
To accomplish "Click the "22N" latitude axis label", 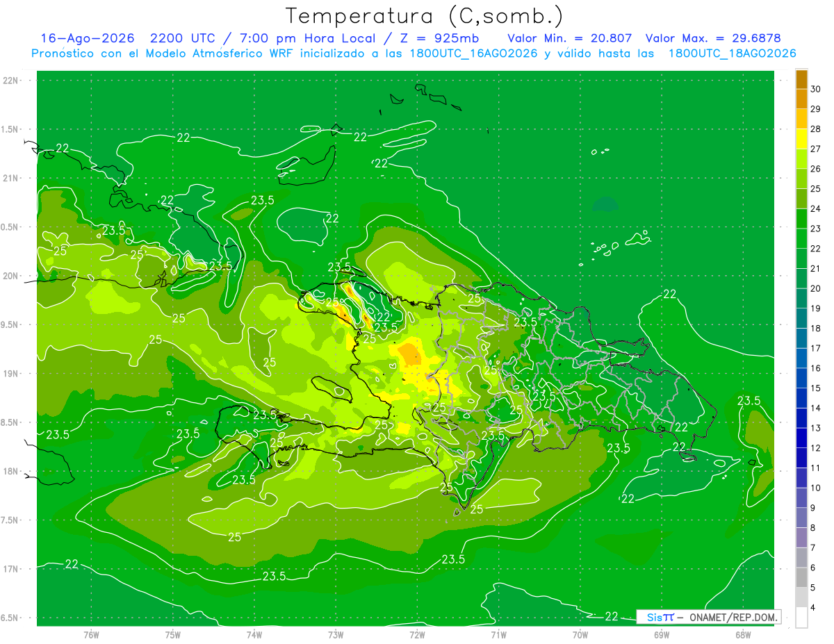I will tap(11, 81).
